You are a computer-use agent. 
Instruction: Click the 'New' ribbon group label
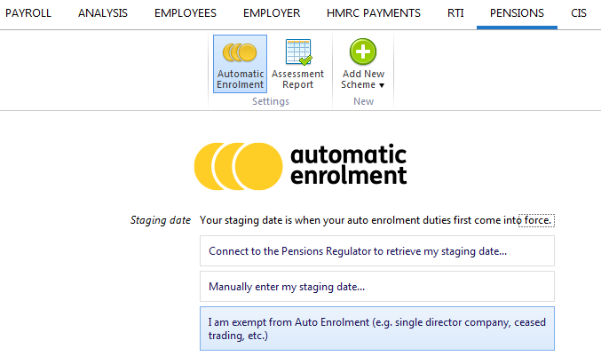coord(363,101)
